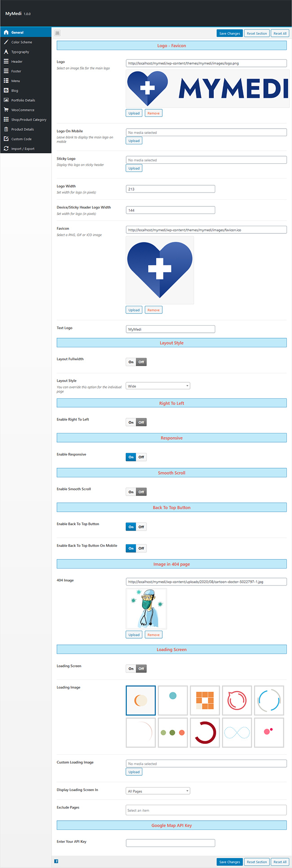Open the Typography section
Viewport: 292px width, 868px height.
coord(26,52)
